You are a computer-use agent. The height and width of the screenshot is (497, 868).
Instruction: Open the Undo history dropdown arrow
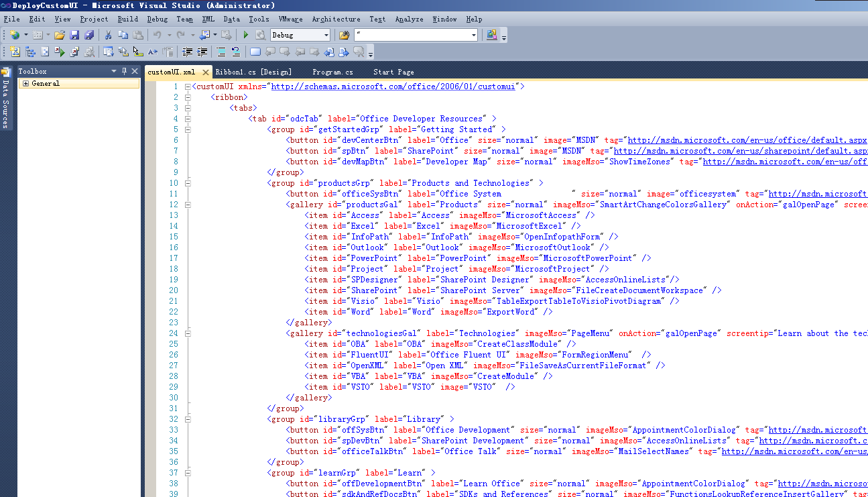[x=169, y=35]
